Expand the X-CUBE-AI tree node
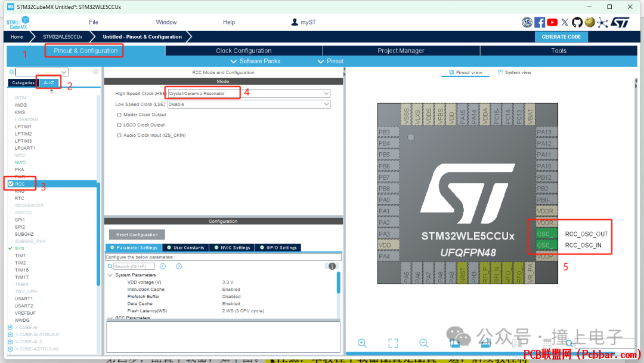This screenshot has height=363, width=644. point(10,327)
